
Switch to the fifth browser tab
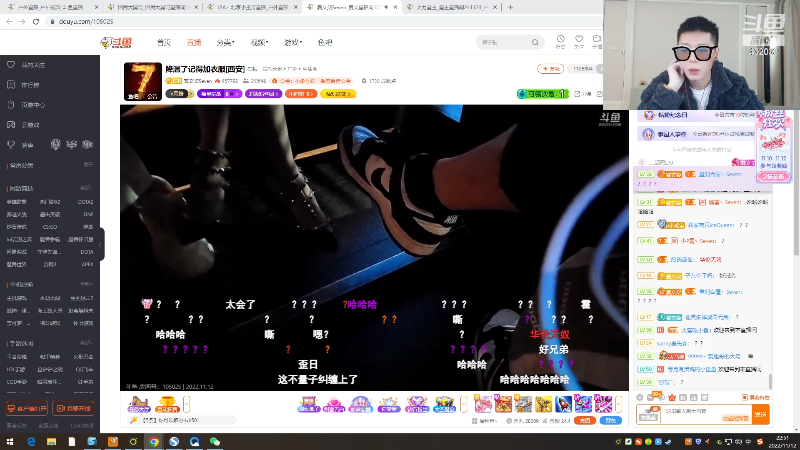coord(451,7)
